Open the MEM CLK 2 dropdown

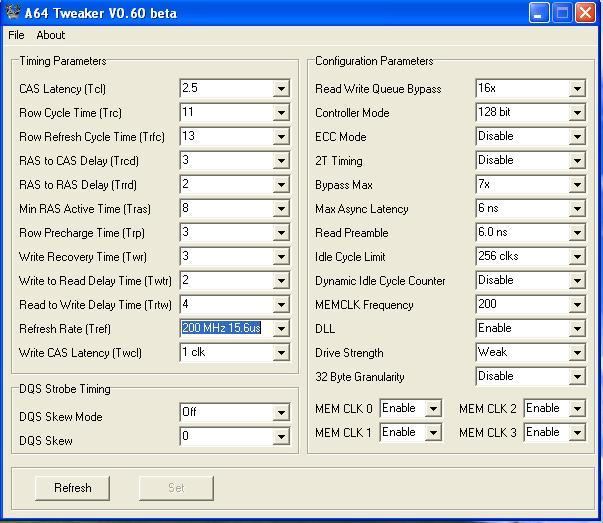(x=577, y=409)
